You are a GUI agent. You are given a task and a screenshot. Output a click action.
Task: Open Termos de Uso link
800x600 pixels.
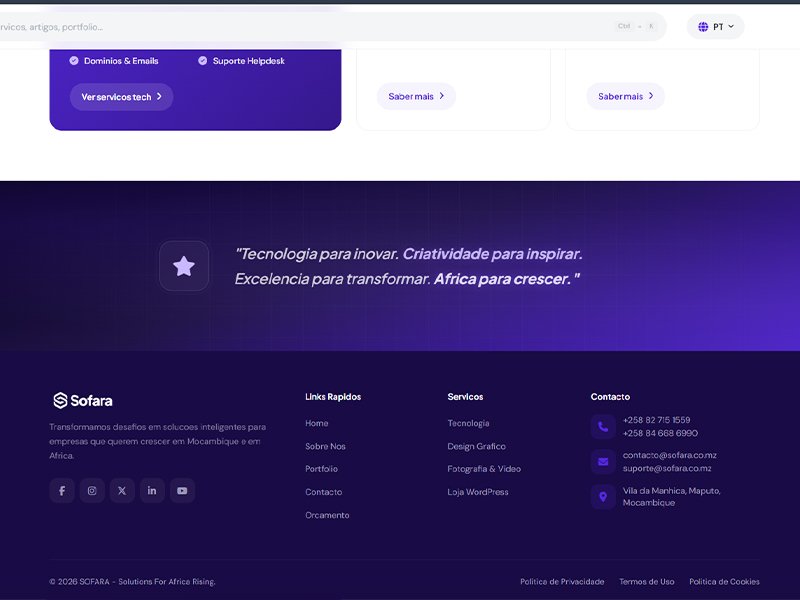(647, 582)
